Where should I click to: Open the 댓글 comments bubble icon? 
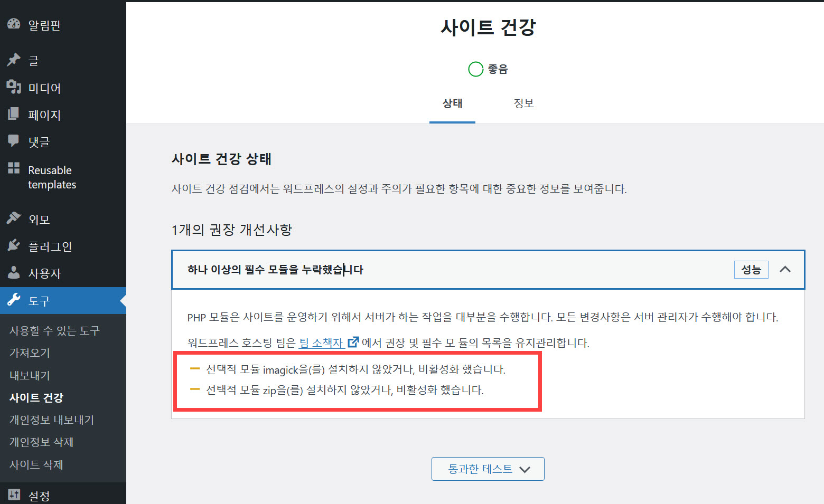coord(13,141)
